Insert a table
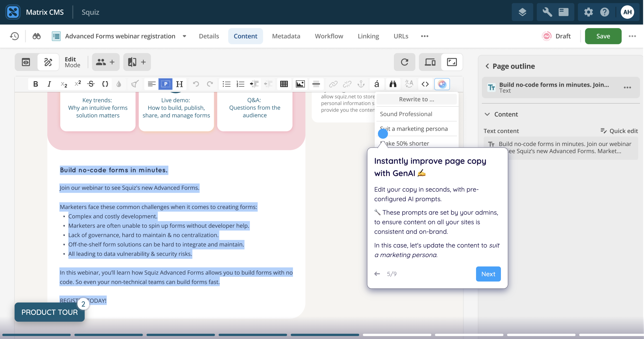 (x=284, y=84)
